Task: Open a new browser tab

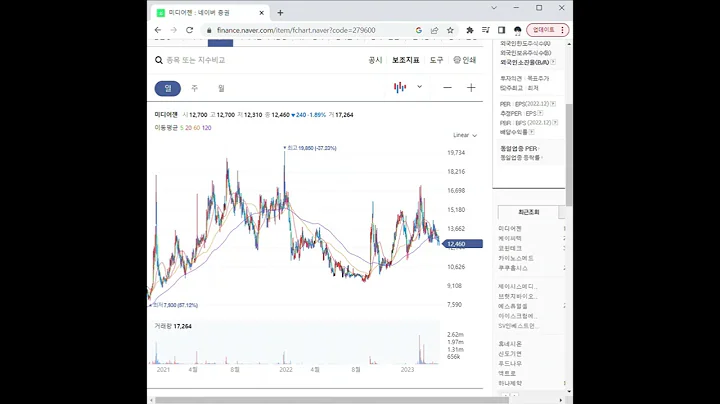Action: [280, 13]
